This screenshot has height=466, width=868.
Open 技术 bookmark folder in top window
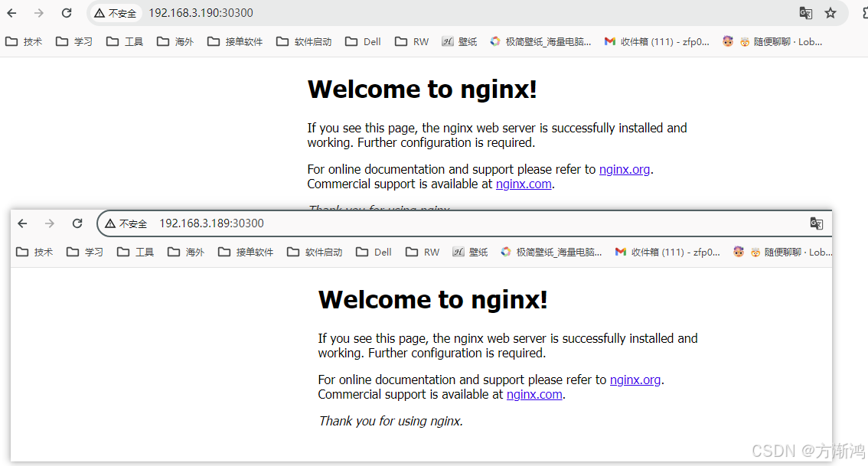coord(24,41)
